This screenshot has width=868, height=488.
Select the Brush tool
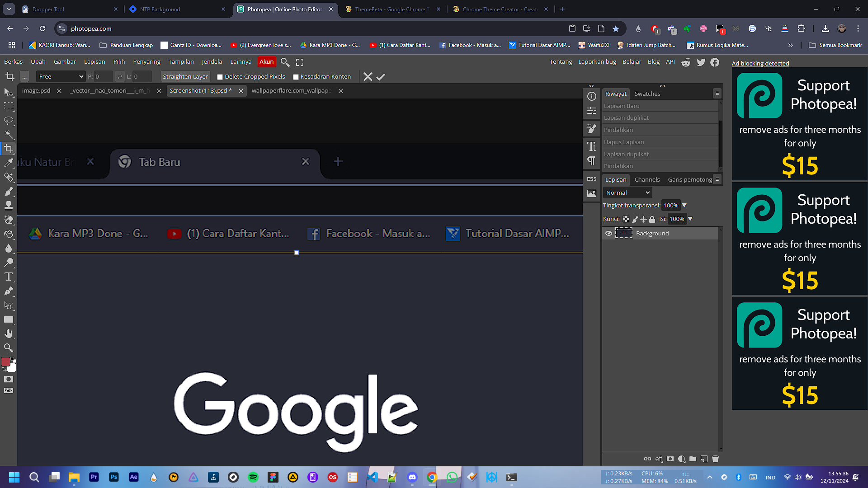coord(9,191)
